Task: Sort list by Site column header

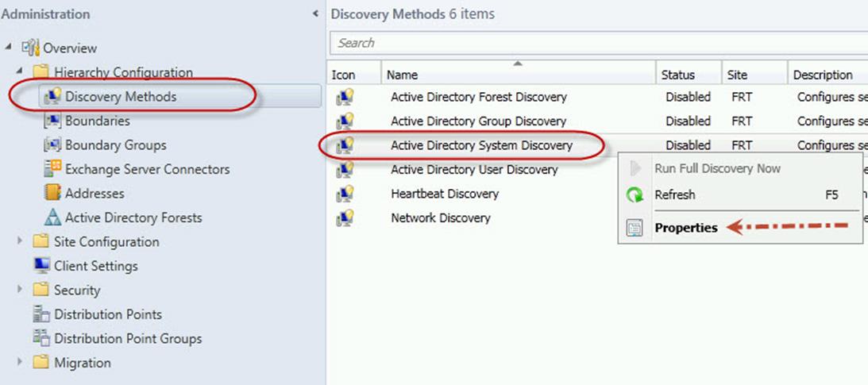Action: point(754,74)
